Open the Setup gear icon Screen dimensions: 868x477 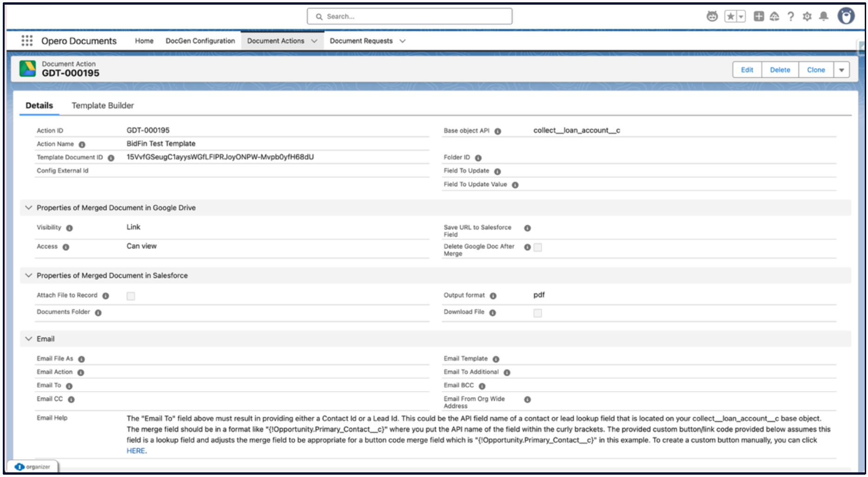pos(807,17)
